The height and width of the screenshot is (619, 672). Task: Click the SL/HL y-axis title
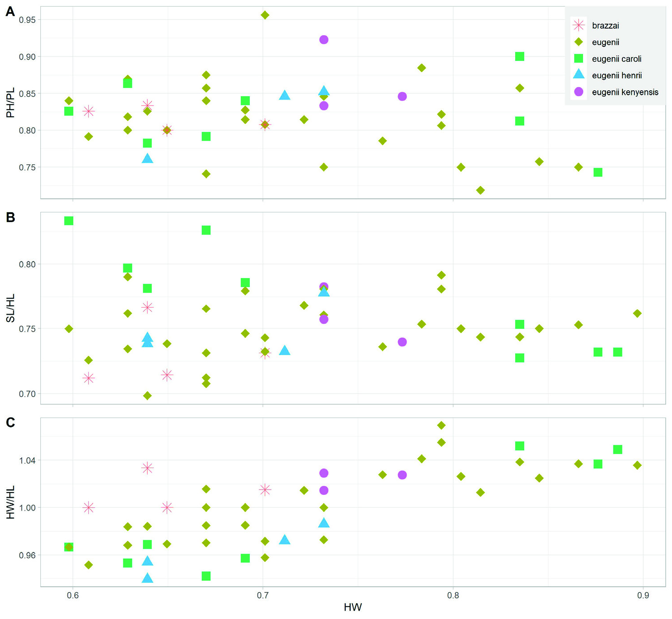click(x=10, y=308)
